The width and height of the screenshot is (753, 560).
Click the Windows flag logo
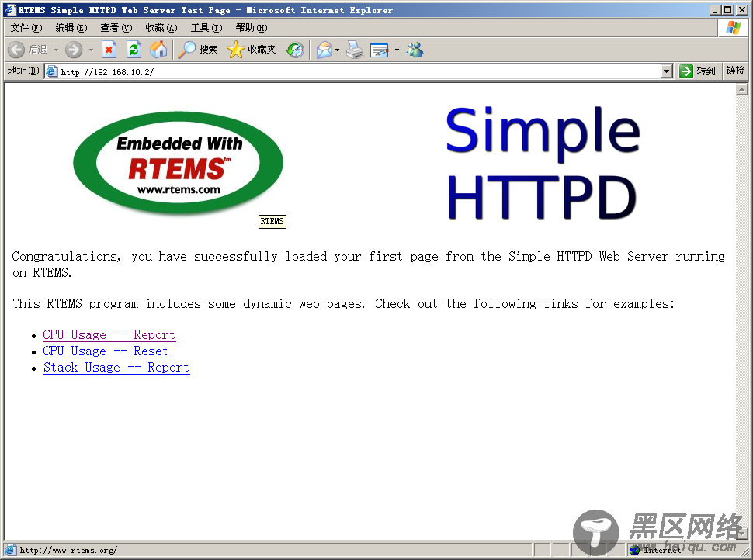(734, 28)
